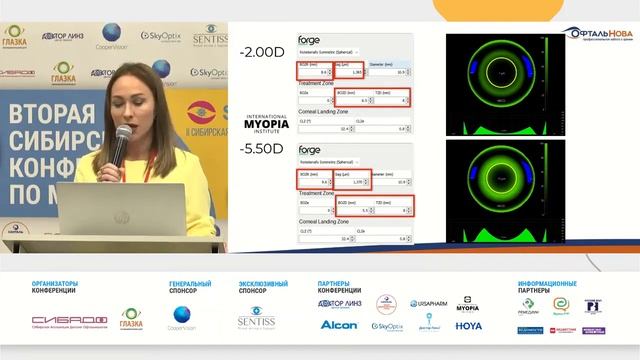Click the SkyOptix logo in the bottom partner row
Viewport: 640px width, 360px height.
(387, 327)
